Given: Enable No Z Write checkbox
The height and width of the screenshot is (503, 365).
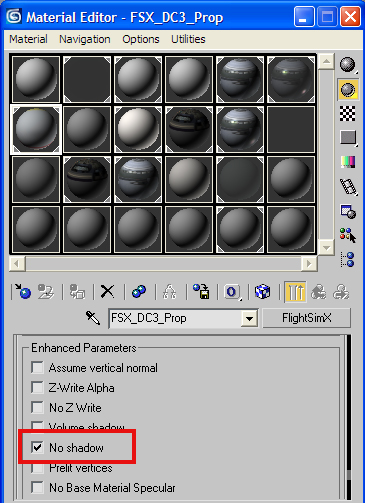Looking at the screenshot, I should pyautogui.click(x=37, y=408).
